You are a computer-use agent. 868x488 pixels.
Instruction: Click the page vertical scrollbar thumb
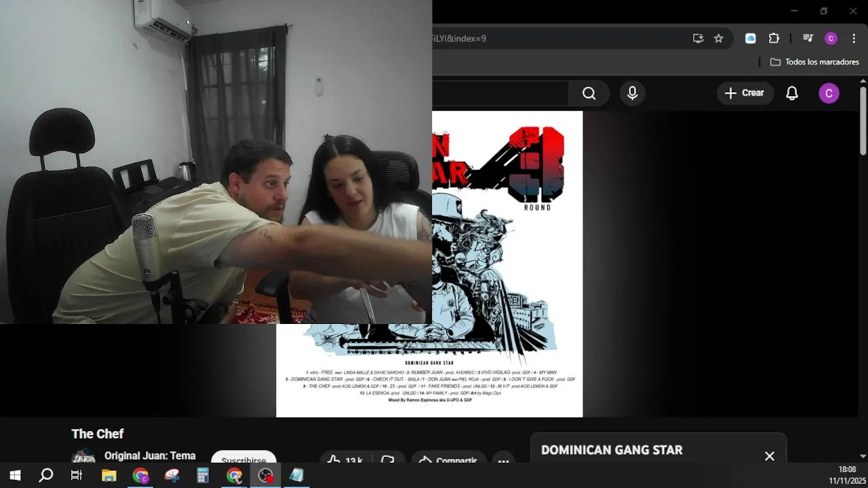pos(863,122)
